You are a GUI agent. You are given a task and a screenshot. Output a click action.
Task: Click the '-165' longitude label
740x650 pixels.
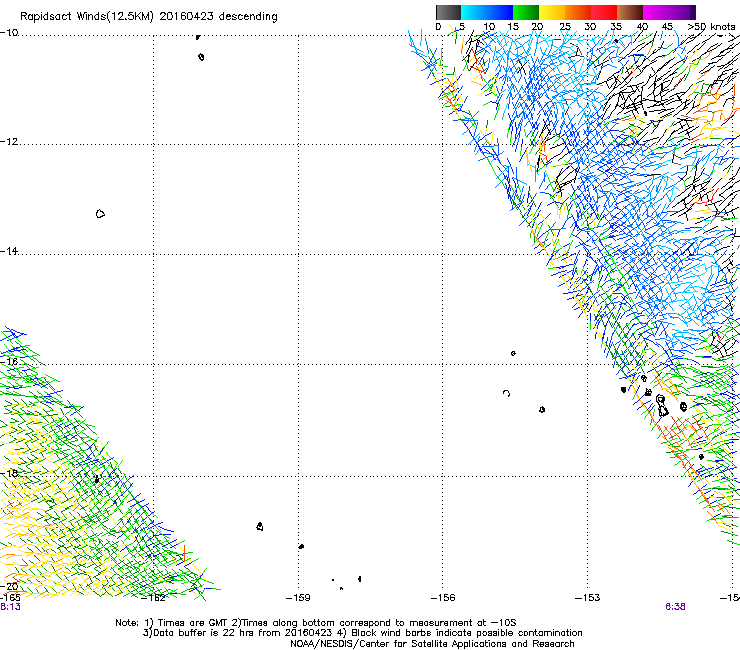pyautogui.click(x=10, y=598)
